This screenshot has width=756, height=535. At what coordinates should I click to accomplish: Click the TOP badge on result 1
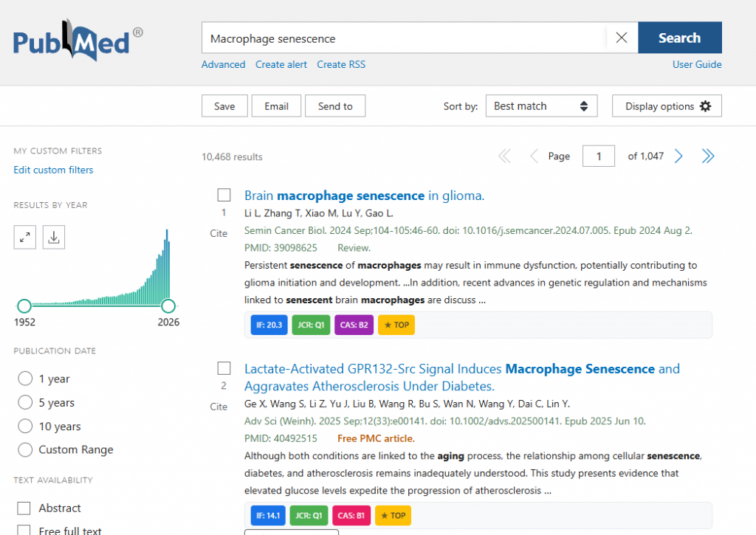point(396,325)
